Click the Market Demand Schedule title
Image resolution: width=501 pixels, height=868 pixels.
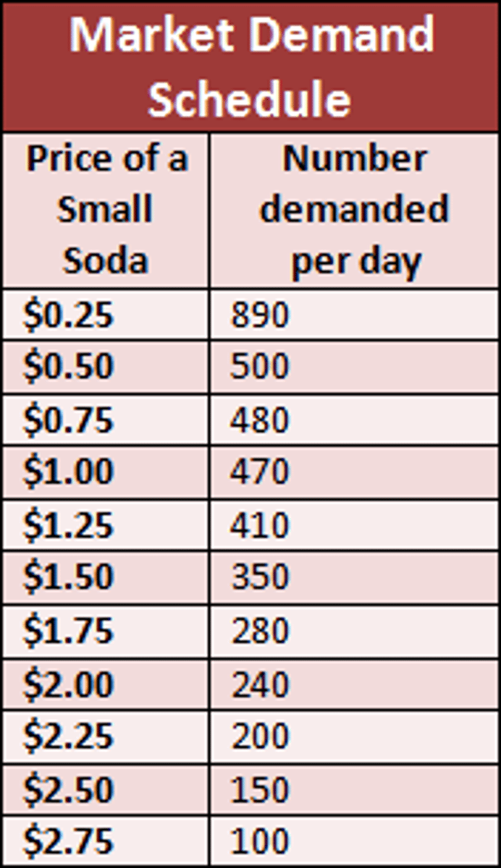(250, 65)
